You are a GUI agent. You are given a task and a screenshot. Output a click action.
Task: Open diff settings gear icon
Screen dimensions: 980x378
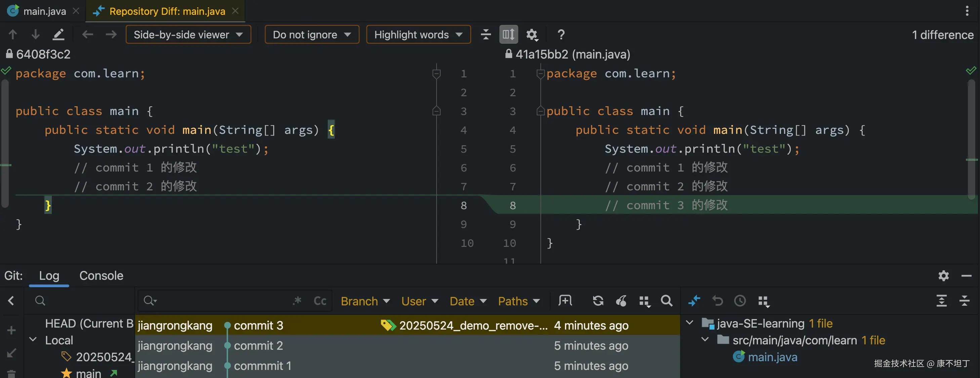click(532, 35)
